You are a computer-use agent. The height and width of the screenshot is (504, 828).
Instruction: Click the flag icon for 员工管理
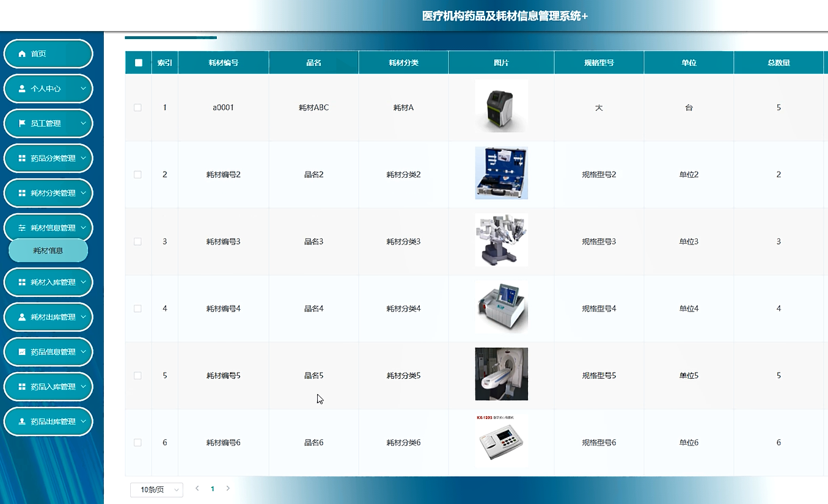23,123
